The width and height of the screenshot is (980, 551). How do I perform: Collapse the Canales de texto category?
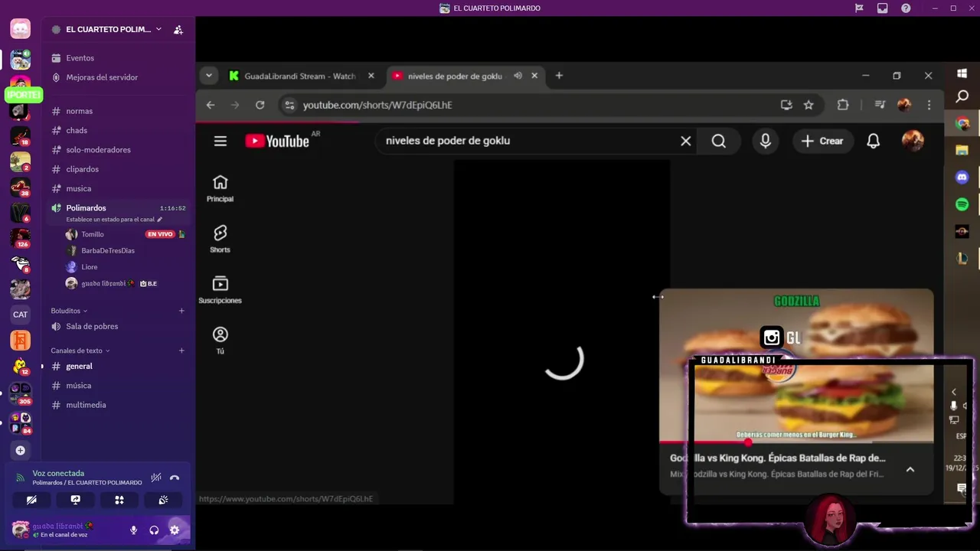pyautogui.click(x=80, y=350)
